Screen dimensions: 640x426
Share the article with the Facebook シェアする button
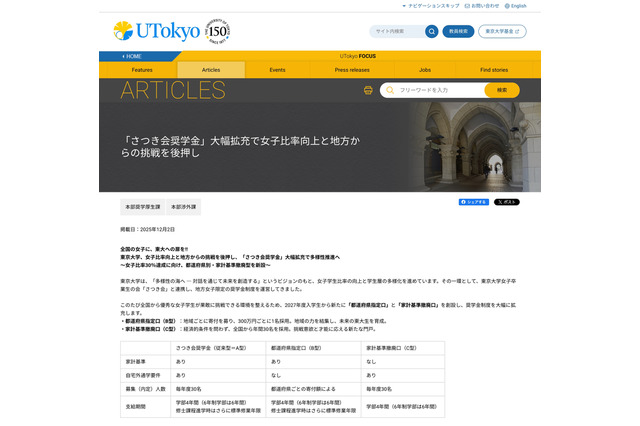pos(473,202)
